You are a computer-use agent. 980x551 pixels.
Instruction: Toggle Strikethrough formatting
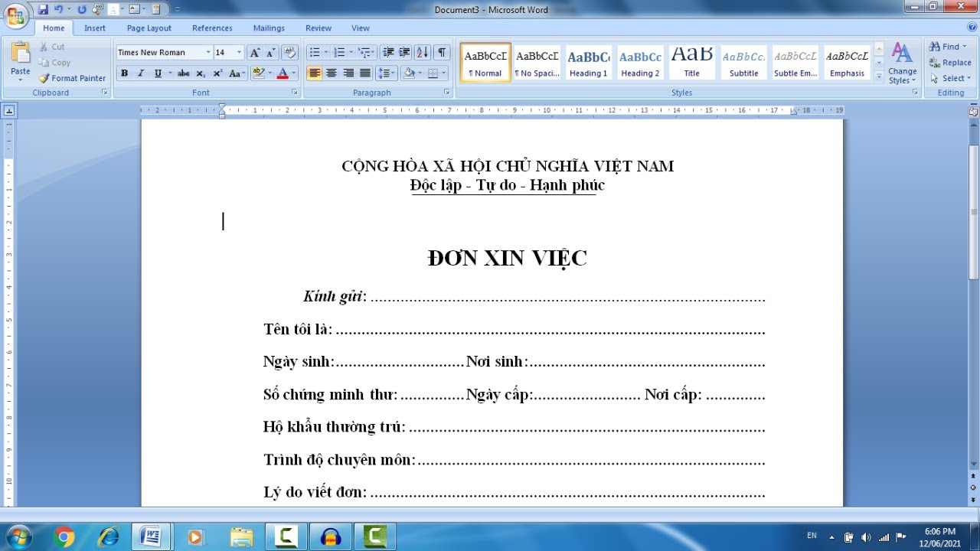[183, 73]
